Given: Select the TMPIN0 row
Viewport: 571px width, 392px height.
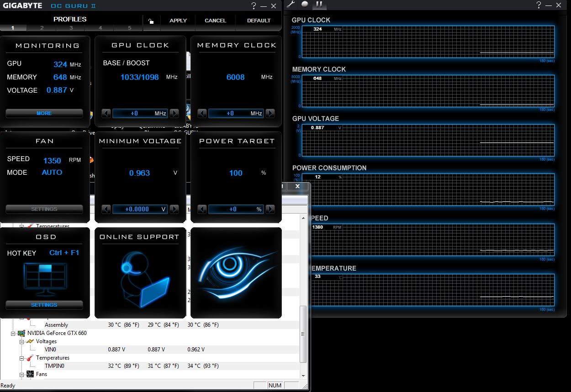Looking at the screenshot, I should pos(150,366).
